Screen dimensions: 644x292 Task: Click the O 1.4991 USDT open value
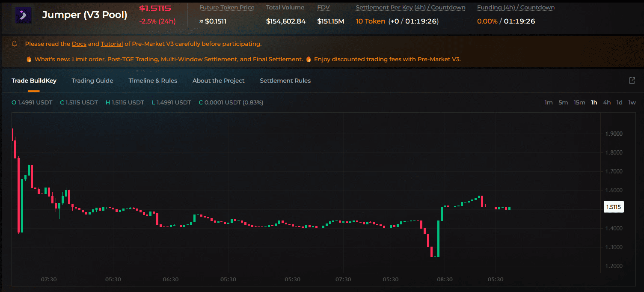[32, 103]
